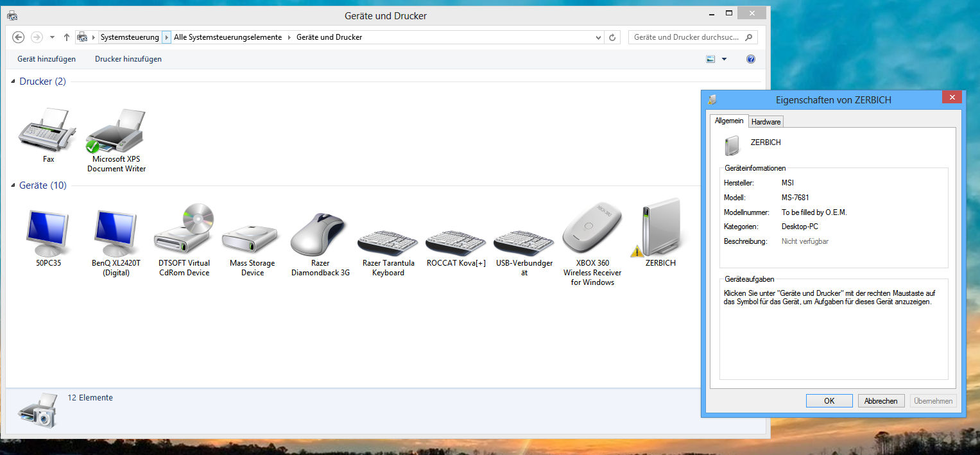Open the Help question mark icon
Screen dimensions: 980x455
[x=751, y=59]
